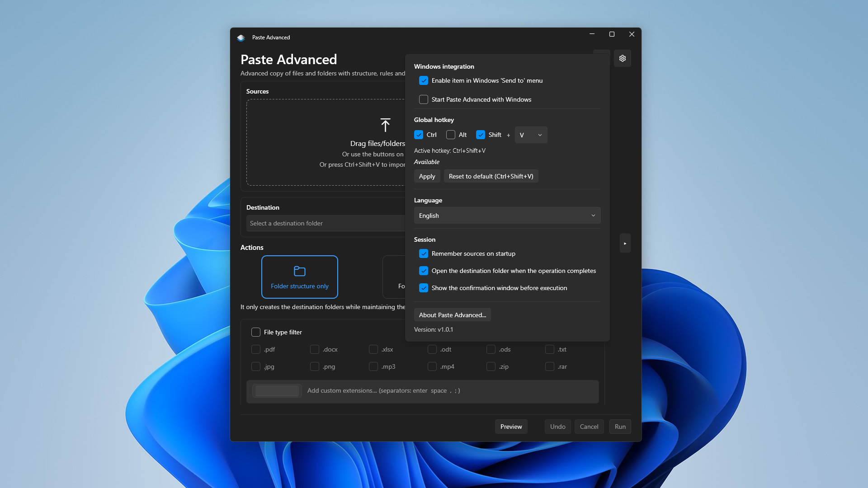Click the custom extensions input field
Screen dimensions: 868x488
pyautogui.click(x=423, y=391)
